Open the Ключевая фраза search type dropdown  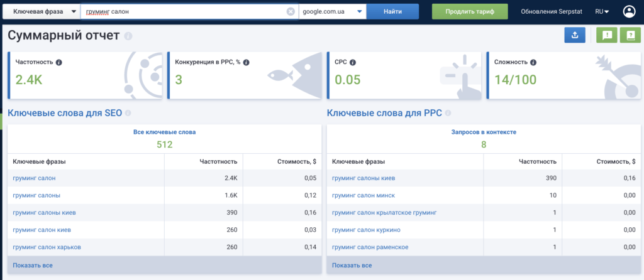pos(42,11)
